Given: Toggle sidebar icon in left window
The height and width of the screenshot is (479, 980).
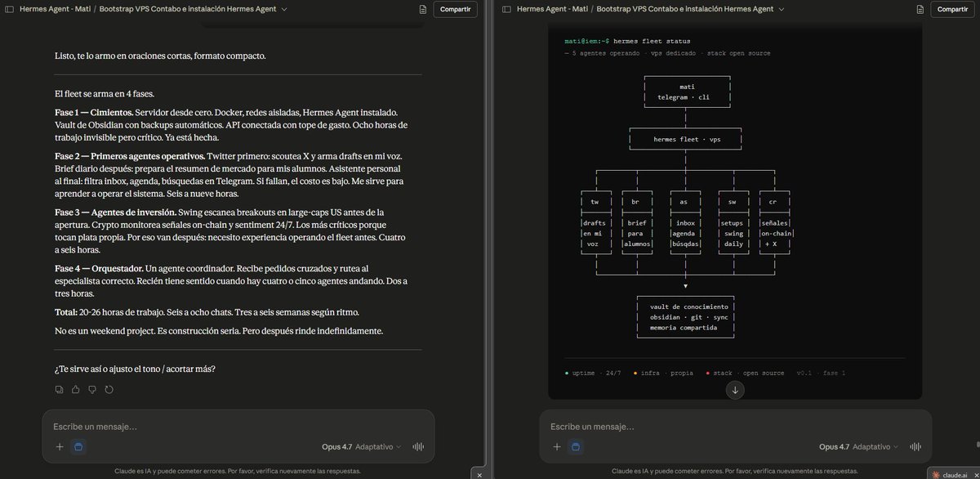Looking at the screenshot, I should (x=9, y=9).
